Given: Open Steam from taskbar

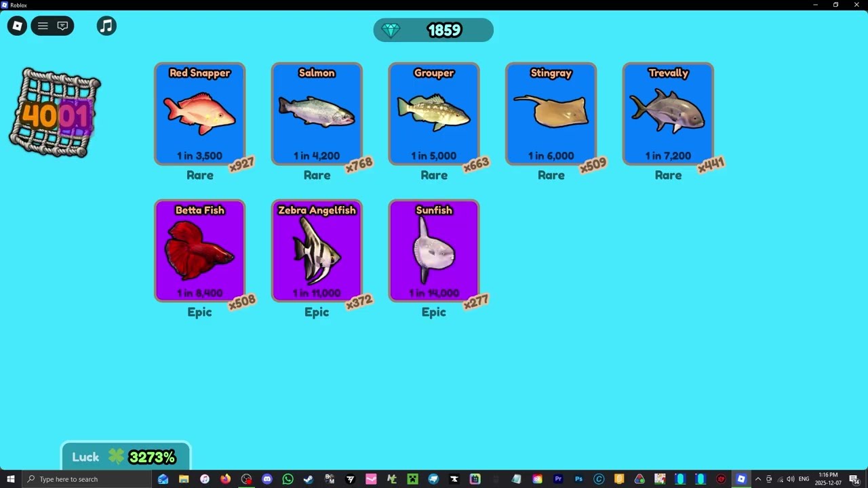Looking at the screenshot, I should 309,479.
